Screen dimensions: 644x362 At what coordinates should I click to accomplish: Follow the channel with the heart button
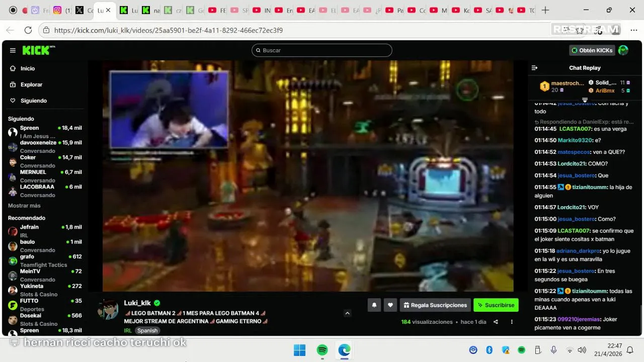coord(390,305)
